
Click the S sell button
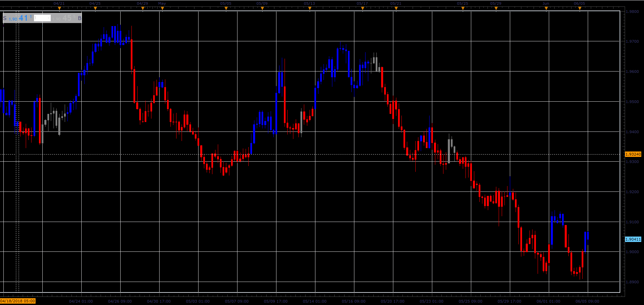click(x=5, y=18)
